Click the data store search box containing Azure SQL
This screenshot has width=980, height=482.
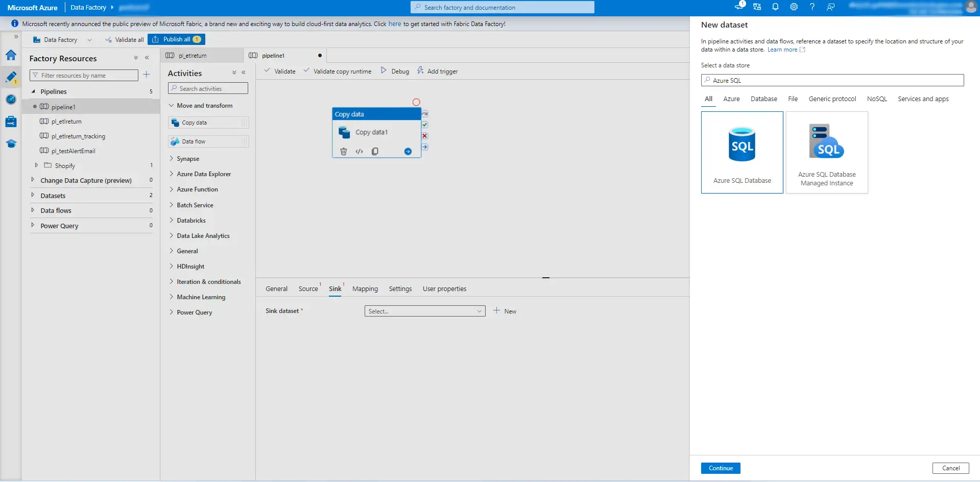(832, 80)
